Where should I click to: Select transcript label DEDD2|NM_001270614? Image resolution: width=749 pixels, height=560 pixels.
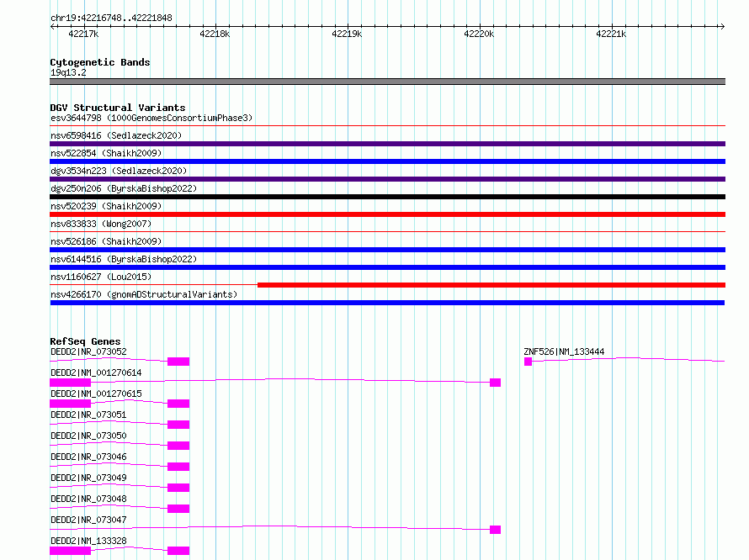[96, 372]
